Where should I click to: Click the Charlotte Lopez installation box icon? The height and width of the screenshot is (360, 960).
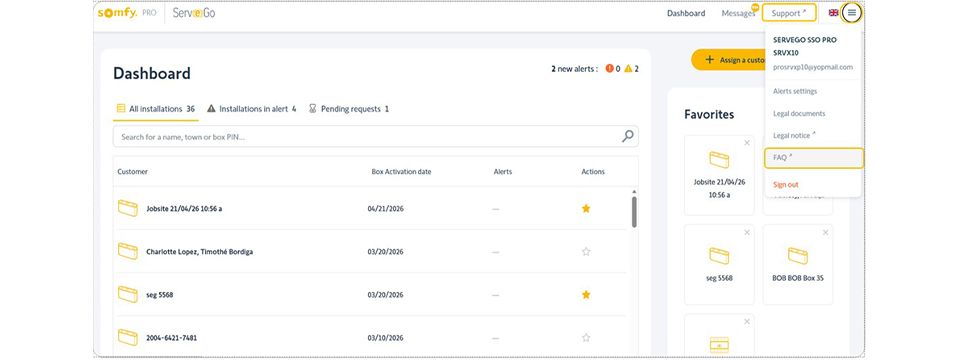click(128, 251)
